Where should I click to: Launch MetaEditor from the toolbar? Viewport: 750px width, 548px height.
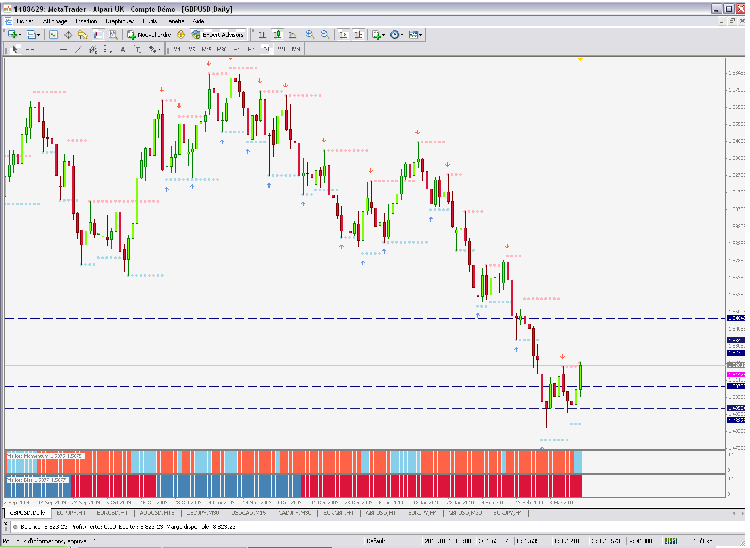pos(181,34)
